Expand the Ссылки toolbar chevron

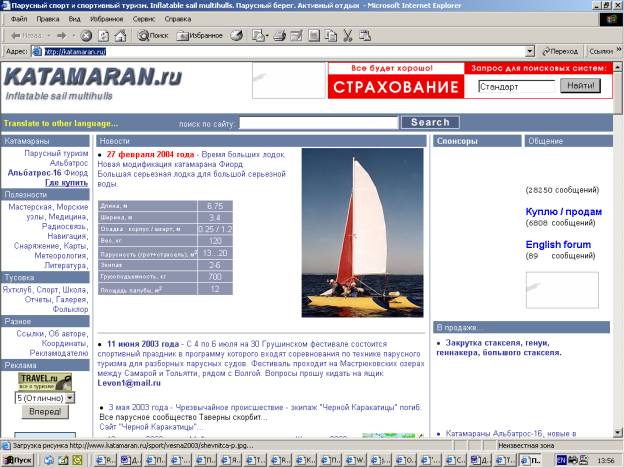[x=619, y=50]
